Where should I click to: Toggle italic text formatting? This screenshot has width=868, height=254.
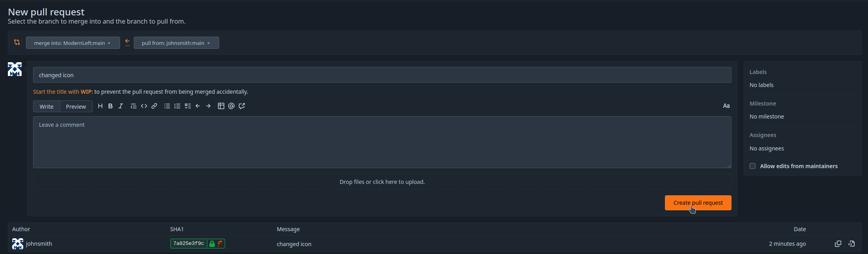[x=121, y=106]
